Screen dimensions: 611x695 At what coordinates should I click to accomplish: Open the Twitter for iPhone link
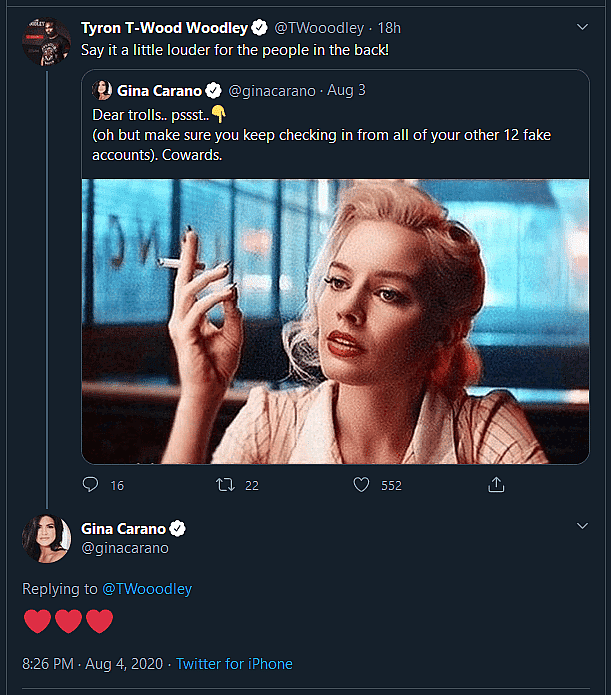[x=235, y=663]
